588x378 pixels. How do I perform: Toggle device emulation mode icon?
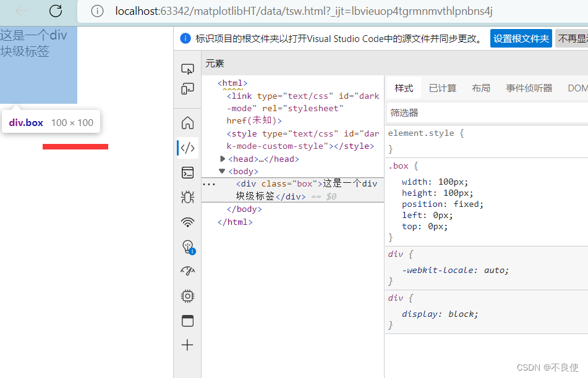(187, 89)
